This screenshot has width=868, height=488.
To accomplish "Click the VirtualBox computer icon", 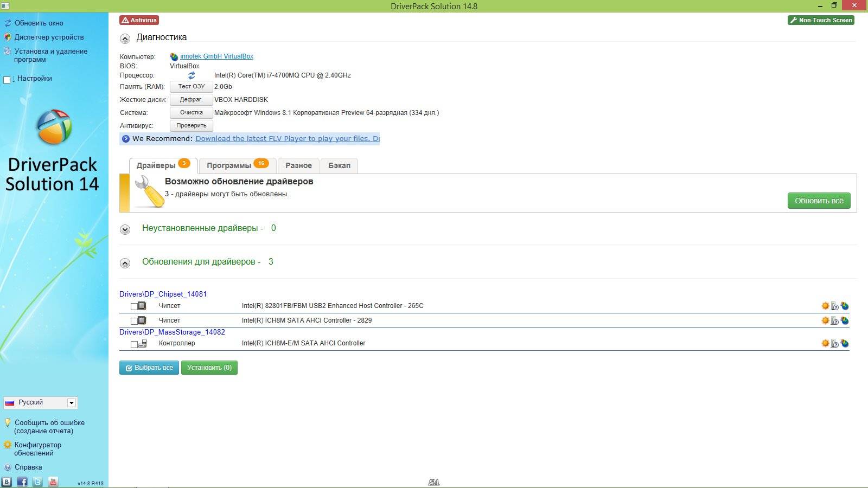I will (174, 56).
